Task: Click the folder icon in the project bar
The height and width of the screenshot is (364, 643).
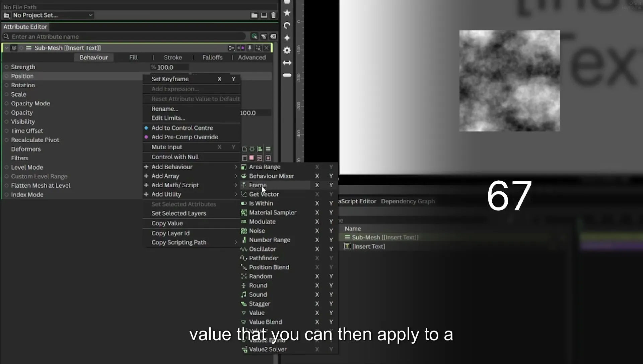Action: click(254, 15)
